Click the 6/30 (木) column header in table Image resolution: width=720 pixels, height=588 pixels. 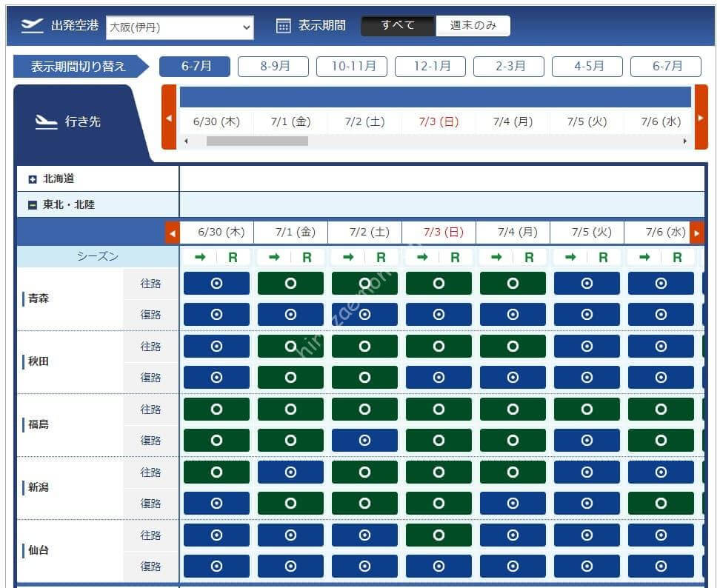click(x=221, y=233)
